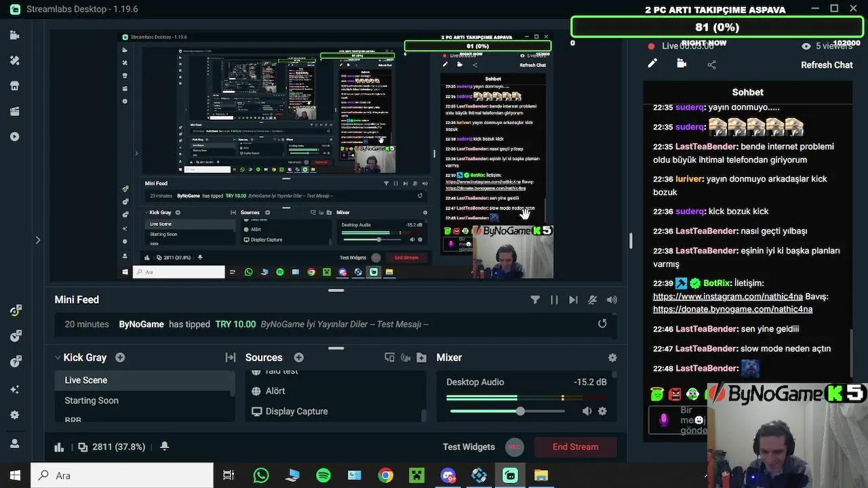The height and width of the screenshot is (488, 868).
Task: Click the resize handle between preview and Mini Feed
Action: (x=336, y=290)
